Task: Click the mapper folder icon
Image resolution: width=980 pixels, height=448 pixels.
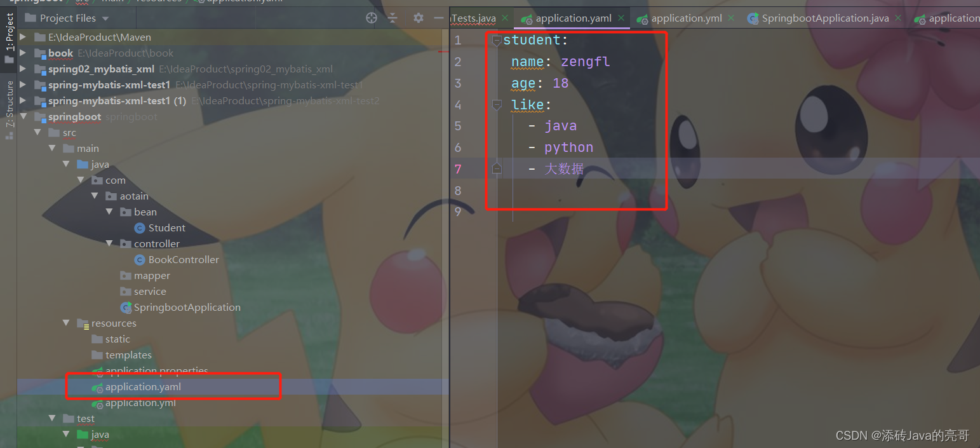Action: (x=126, y=275)
